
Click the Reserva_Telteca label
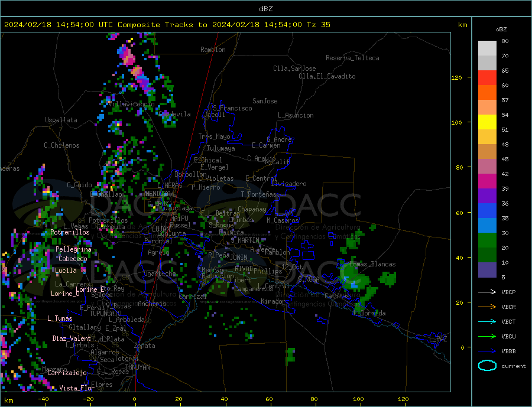point(352,58)
